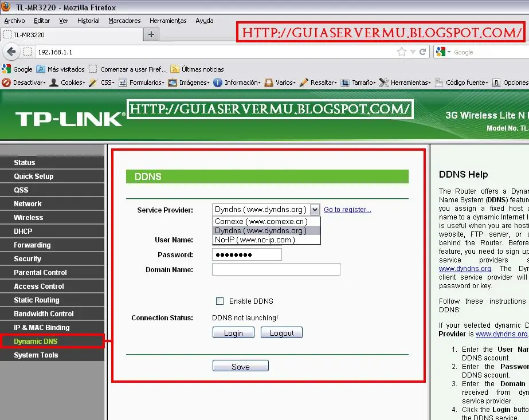
Task: Open the Marcadores menu
Action: [x=124, y=21]
